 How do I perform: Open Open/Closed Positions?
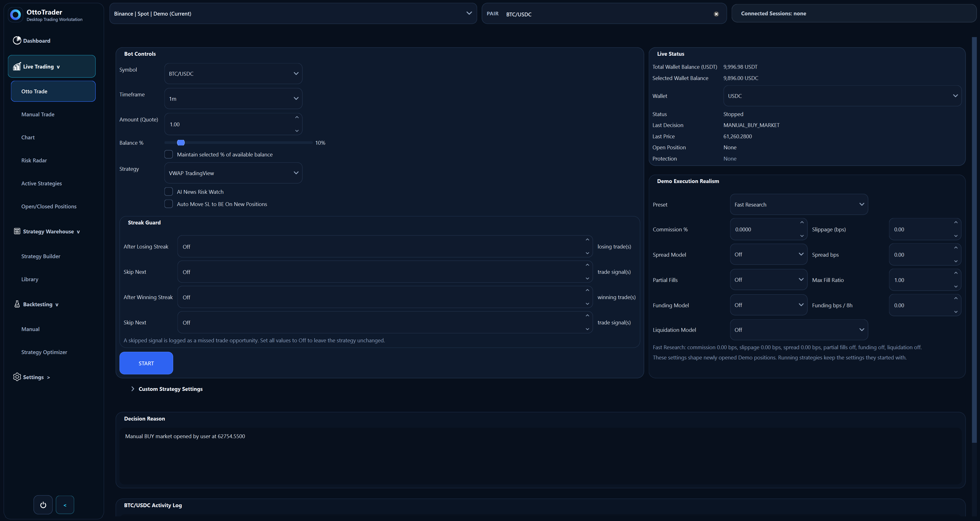coord(49,207)
